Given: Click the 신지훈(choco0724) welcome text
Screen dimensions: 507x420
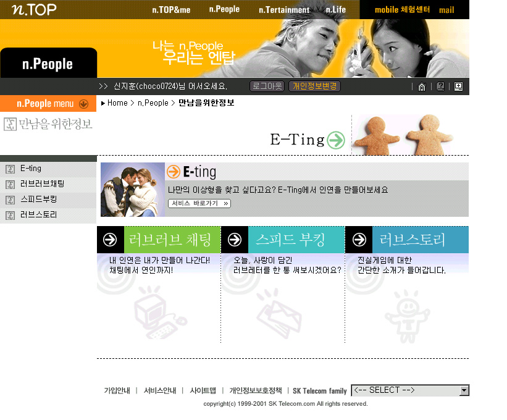Looking at the screenshot, I should pyautogui.click(x=170, y=86).
